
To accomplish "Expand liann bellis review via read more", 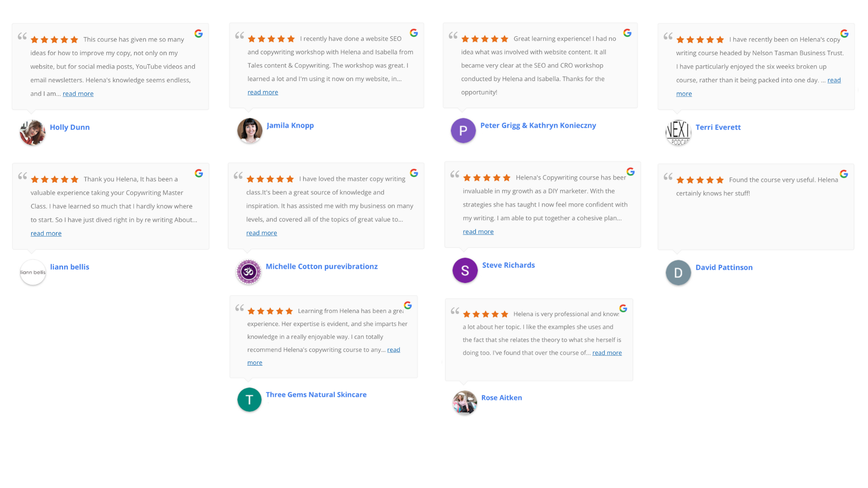I will [x=46, y=233].
